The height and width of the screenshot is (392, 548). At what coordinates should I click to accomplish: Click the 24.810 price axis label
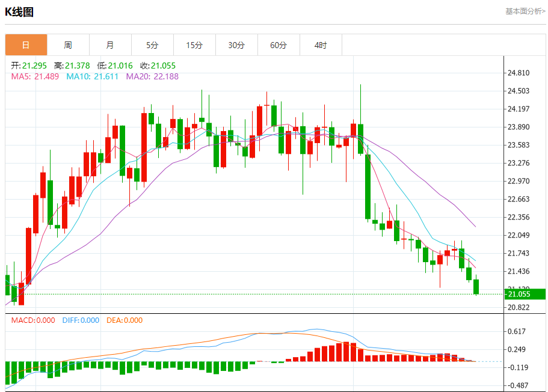(x=519, y=73)
